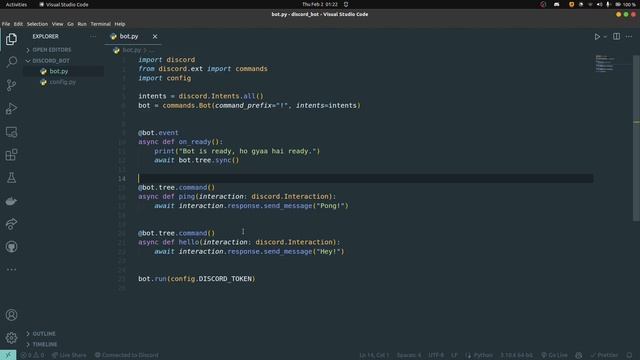Open Manage settings gear icon
The height and width of the screenshot is (360, 640).
(11, 338)
